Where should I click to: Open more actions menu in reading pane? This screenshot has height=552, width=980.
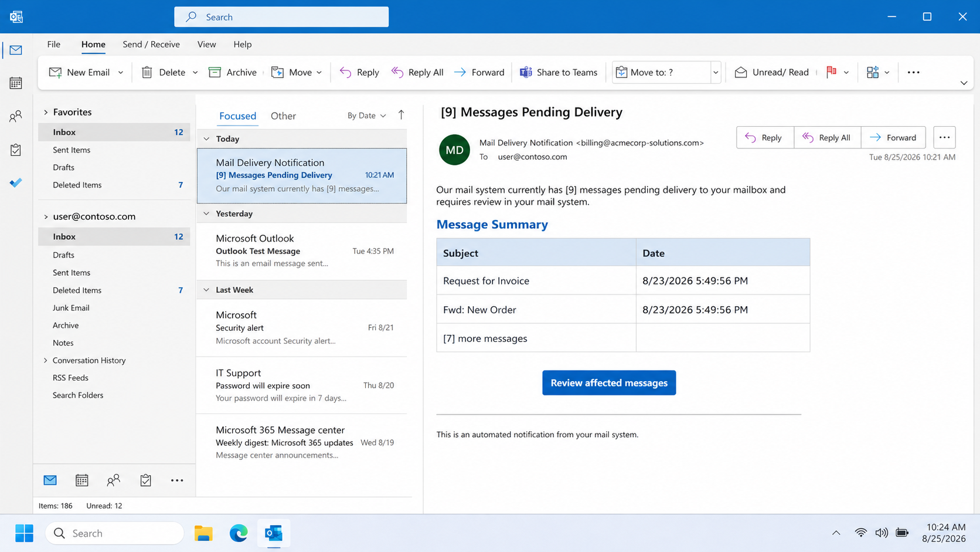(x=944, y=137)
